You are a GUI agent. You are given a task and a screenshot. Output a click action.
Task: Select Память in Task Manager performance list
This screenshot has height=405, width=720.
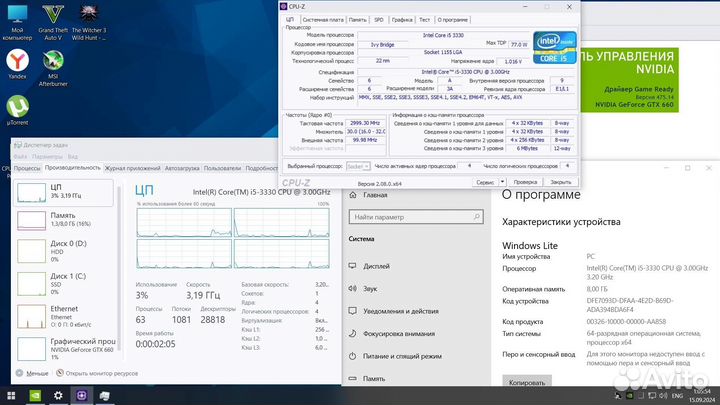[x=62, y=220]
